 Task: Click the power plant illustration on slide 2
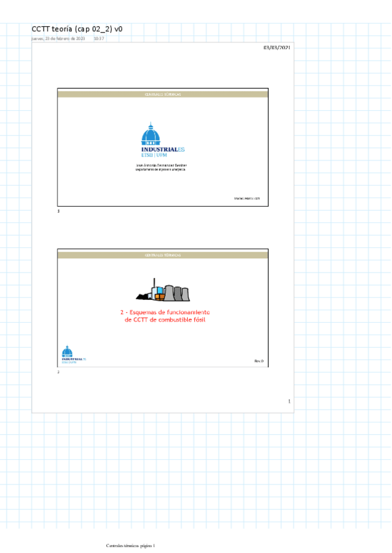click(x=162, y=290)
